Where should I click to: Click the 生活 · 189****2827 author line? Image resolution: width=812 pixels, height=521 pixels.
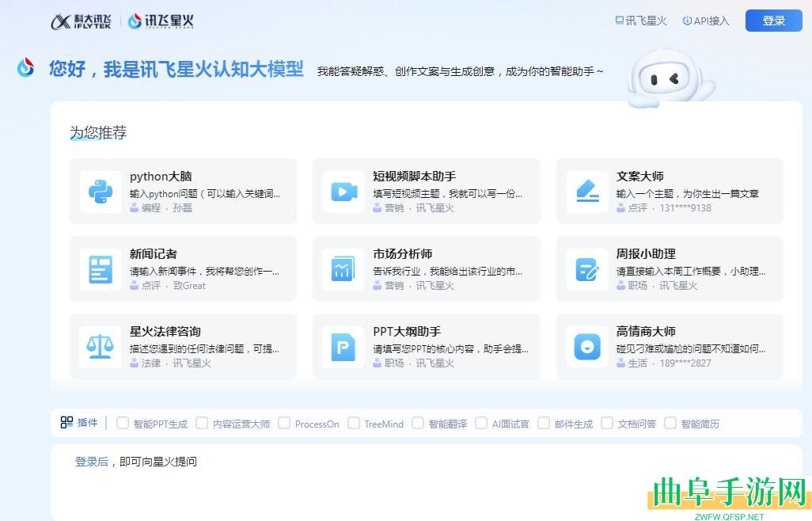pyautogui.click(x=664, y=363)
